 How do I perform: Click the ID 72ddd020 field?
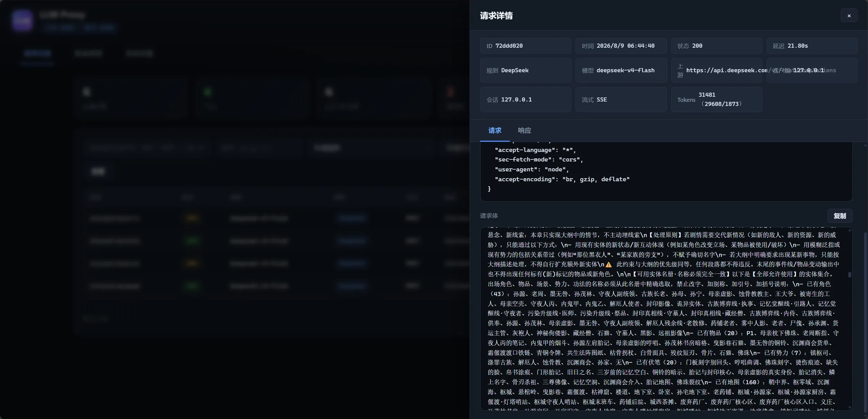[x=525, y=46]
